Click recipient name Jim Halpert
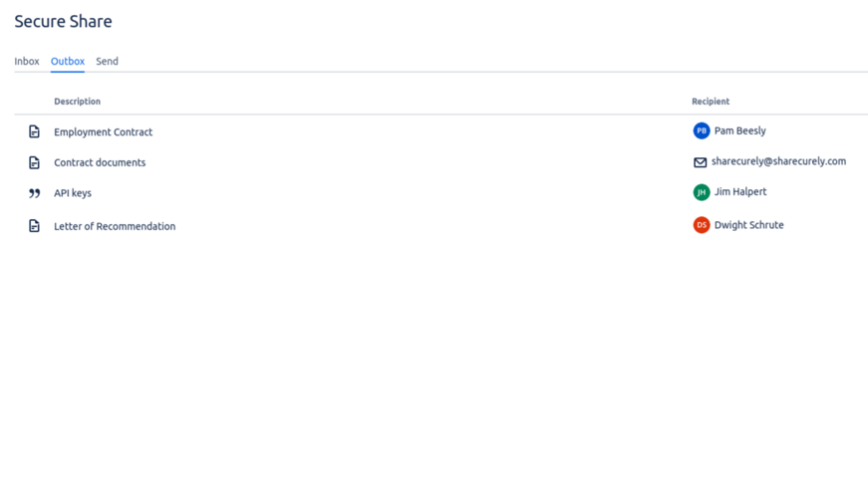The width and height of the screenshot is (868, 494). tap(740, 192)
